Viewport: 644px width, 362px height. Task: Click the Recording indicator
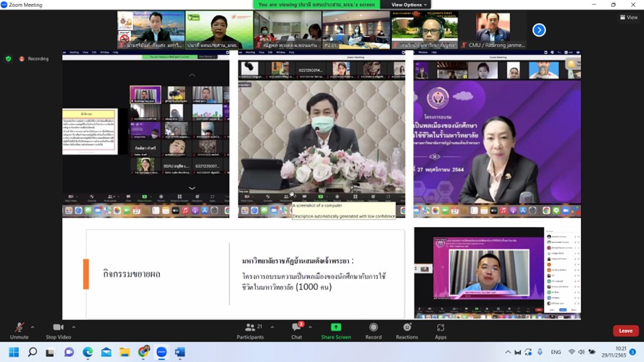[x=34, y=59]
